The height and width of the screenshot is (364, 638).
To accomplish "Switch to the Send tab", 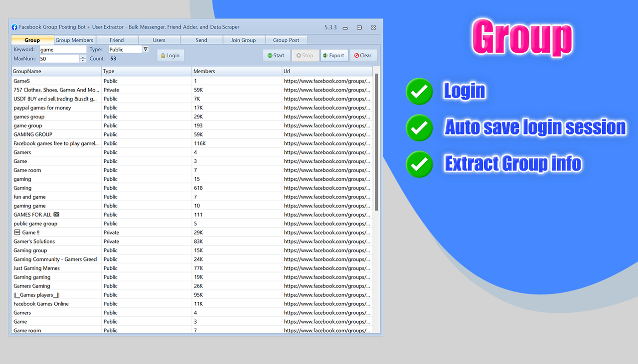I will [201, 40].
